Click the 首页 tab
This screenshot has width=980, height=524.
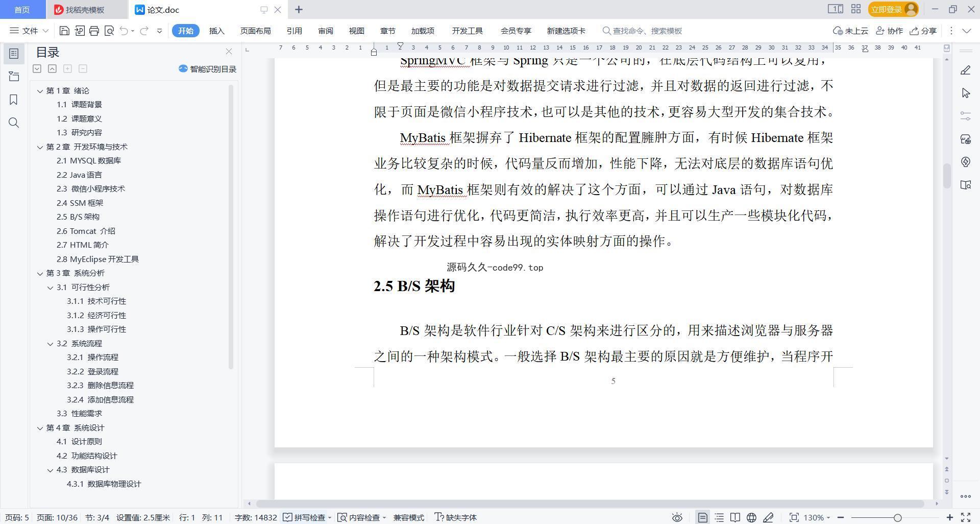(22, 9)
